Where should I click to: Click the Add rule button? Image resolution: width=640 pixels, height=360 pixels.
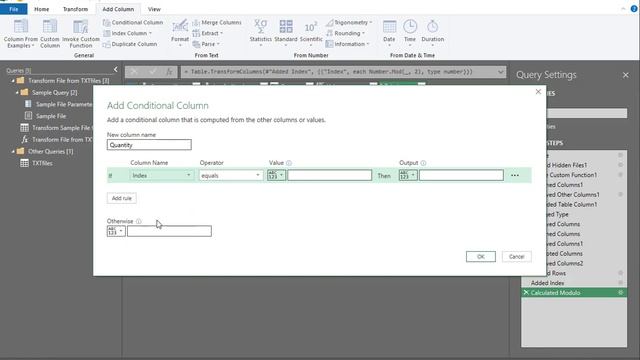(122, 198)
